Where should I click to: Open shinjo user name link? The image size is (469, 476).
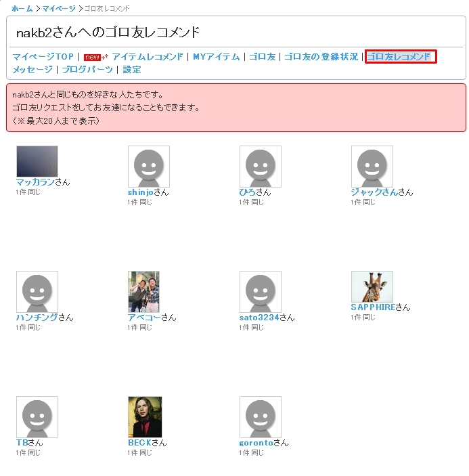141,192
